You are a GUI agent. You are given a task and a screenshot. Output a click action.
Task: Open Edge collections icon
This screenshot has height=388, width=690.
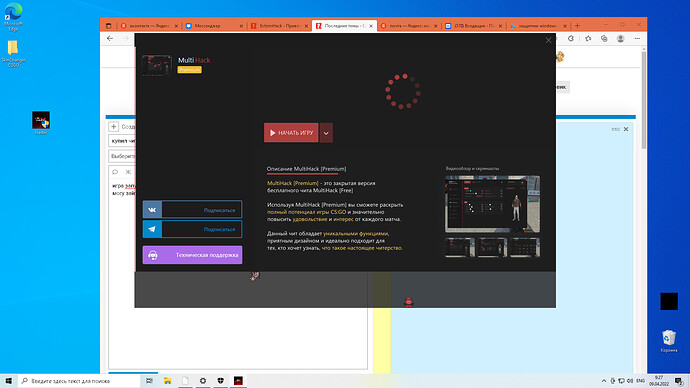pyautogui.click(x=604, y=39)
